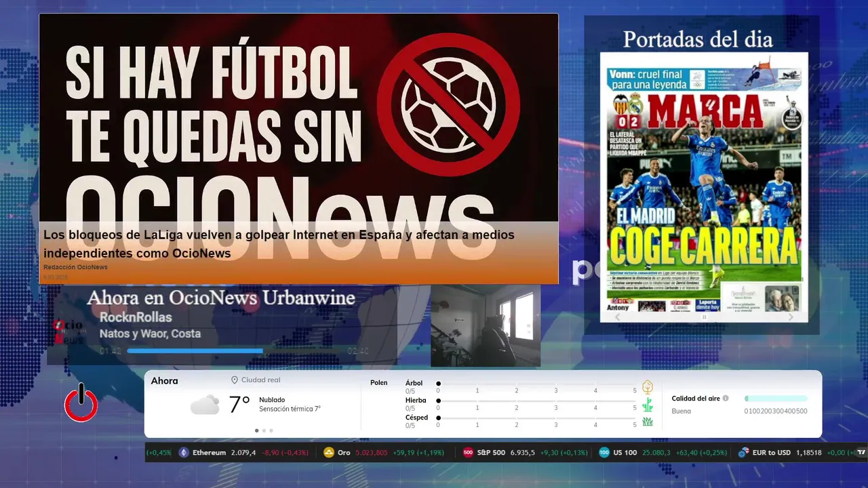Go to previous cover with left arrow
Image resolution: width=868 pixels, height=488 pixels.
point(617,317)
